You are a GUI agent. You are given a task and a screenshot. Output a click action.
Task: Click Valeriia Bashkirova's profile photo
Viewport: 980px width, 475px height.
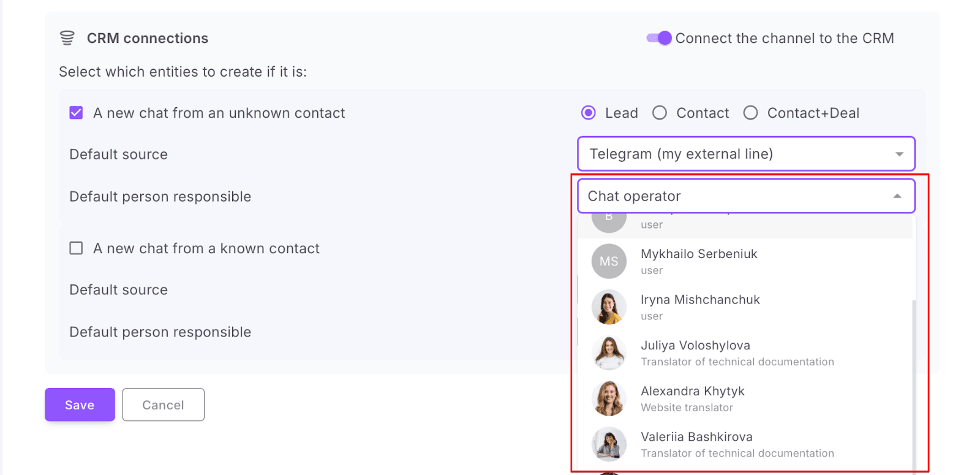pyautogui.click(x=609, y=444)
